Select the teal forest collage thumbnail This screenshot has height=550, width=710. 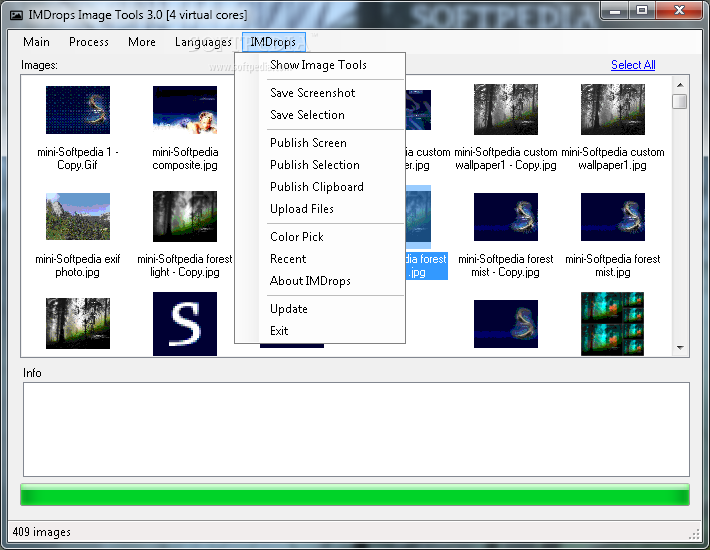(x=613, y=324)
